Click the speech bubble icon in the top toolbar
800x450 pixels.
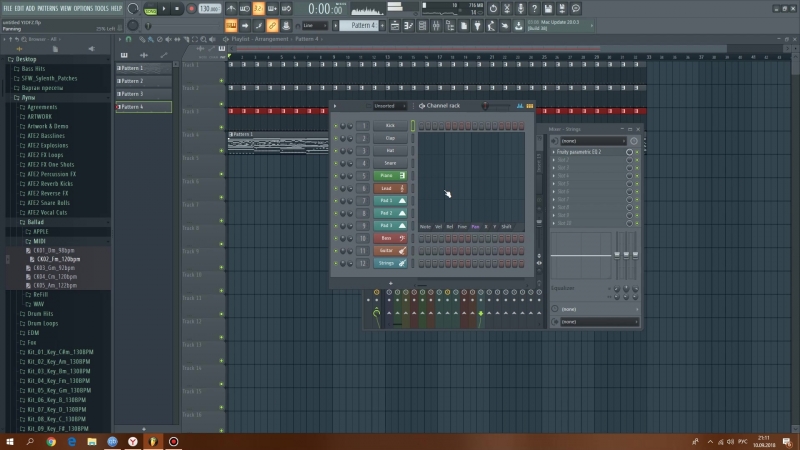point(576,9)
